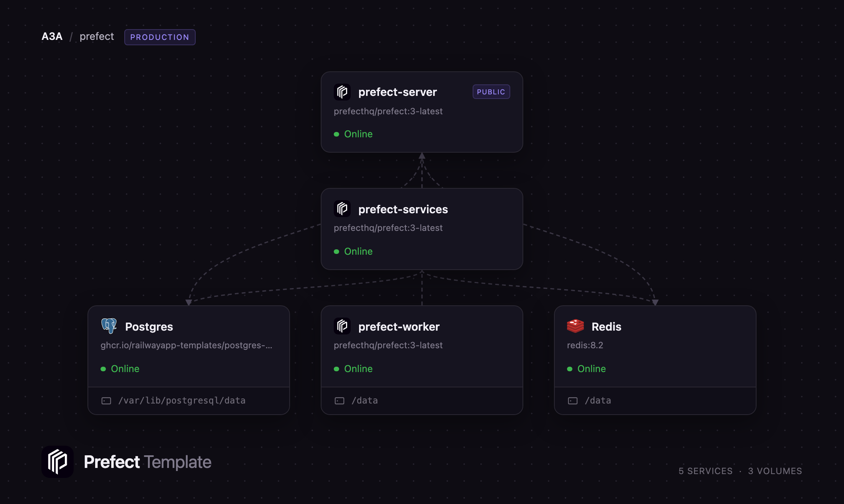Click the ghcr.io/railwayapp-templates/postgres image text

186,346
